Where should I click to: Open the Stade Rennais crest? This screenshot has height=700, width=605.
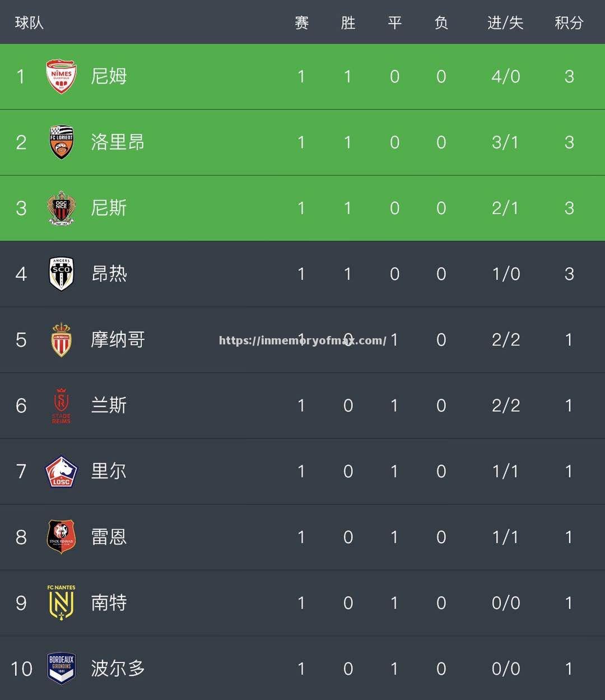(x=61, y=537)
